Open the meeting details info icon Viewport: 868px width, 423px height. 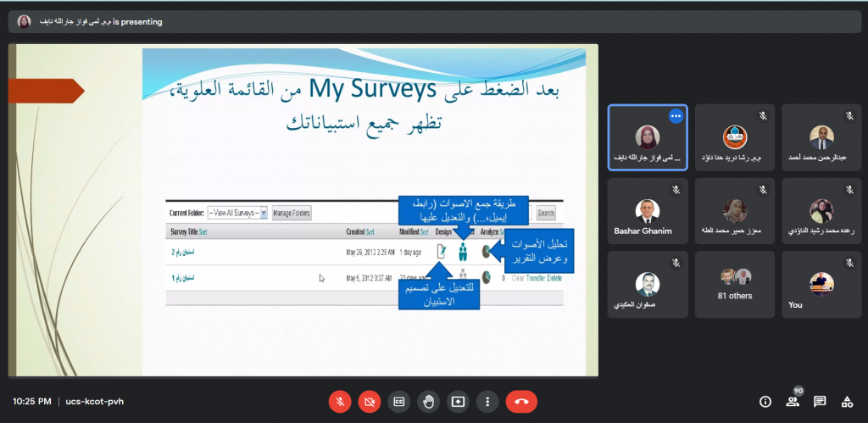click(765, 401)
